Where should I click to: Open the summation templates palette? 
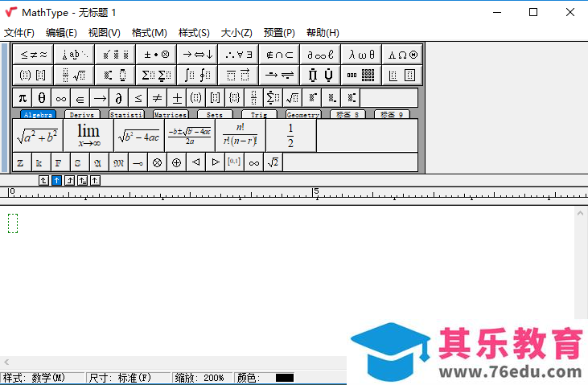click(156, 75)
